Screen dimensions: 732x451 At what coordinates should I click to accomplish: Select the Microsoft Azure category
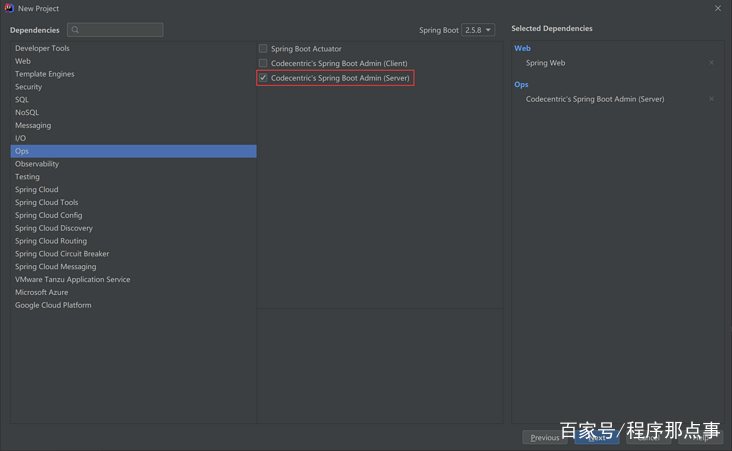point(134,292)
